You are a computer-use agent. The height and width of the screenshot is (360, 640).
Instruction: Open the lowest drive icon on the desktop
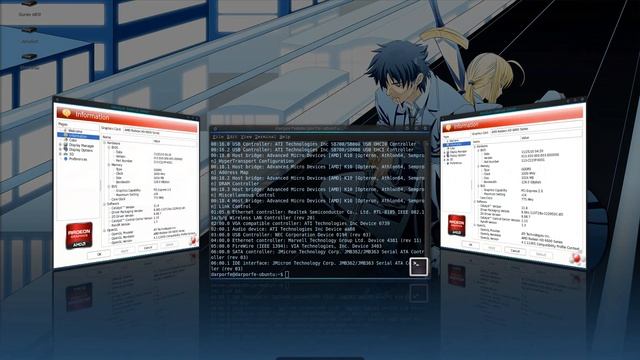pyautogui.click(x=29, y=57)
